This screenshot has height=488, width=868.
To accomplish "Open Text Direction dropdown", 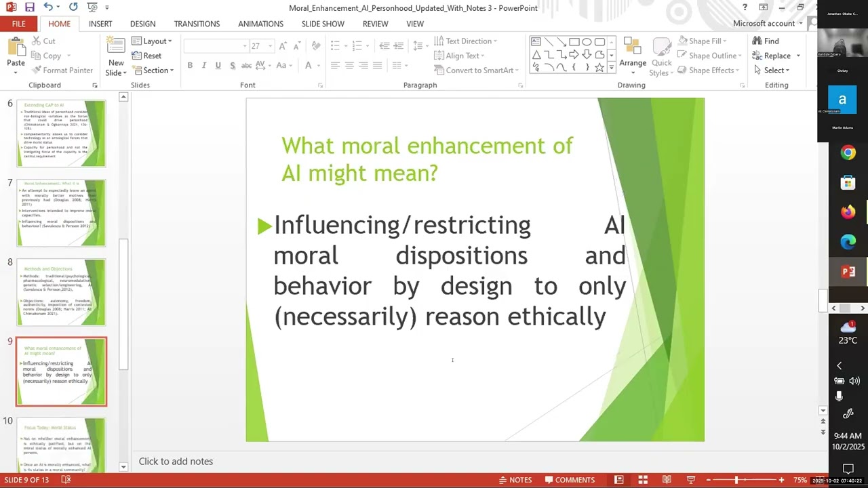I will 465,41.
